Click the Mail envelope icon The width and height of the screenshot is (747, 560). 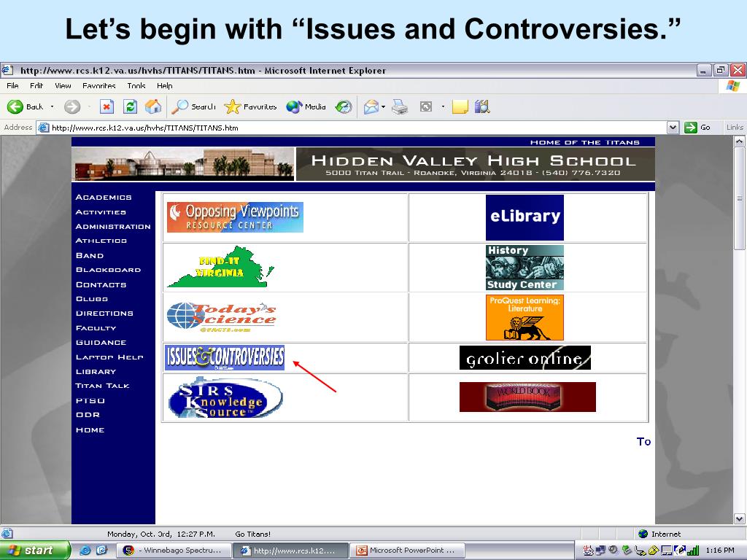(x=371, y=106)
